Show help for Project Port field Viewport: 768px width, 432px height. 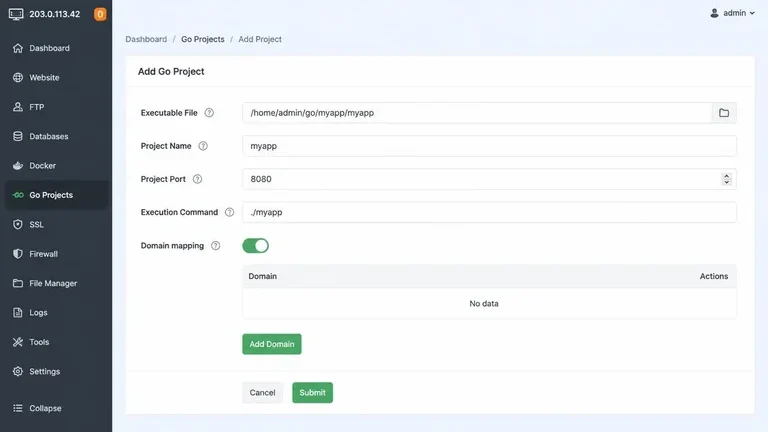tap(197, 179)
